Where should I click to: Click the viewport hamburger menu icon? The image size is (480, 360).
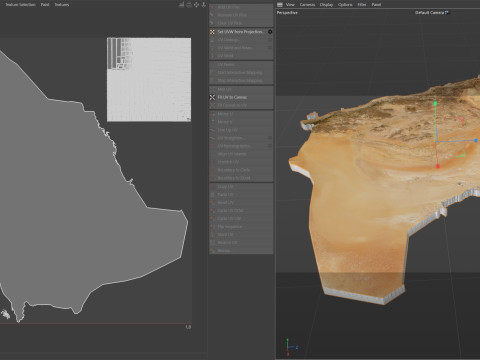coord(280,5)
